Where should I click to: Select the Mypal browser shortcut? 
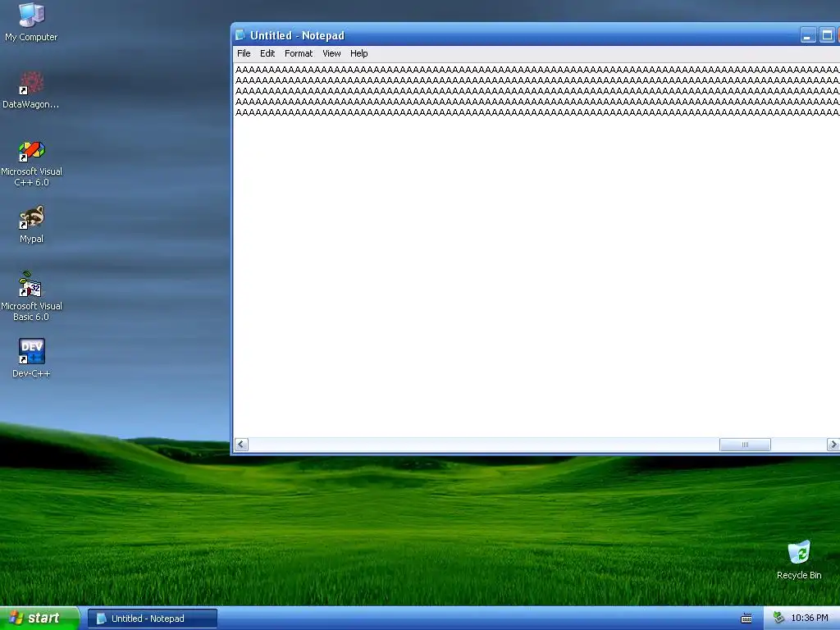click(31, 223)
